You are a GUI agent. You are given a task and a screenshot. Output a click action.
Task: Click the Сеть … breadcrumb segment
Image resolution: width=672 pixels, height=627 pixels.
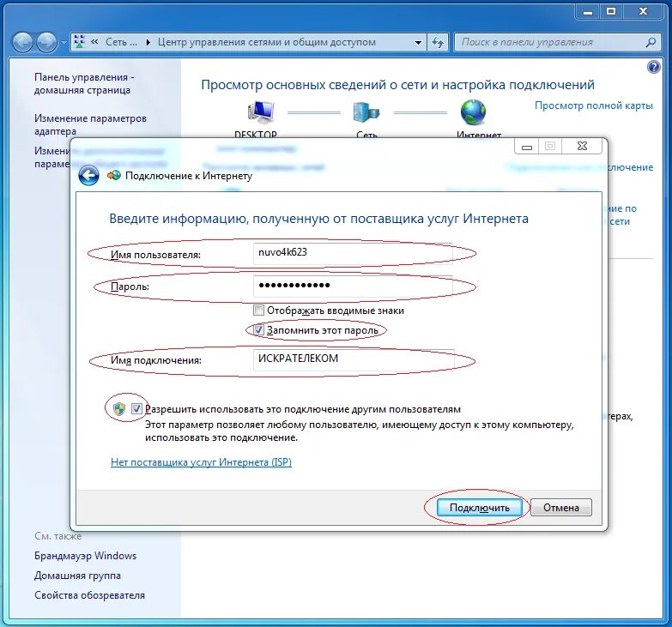click(x=121, y=42)
